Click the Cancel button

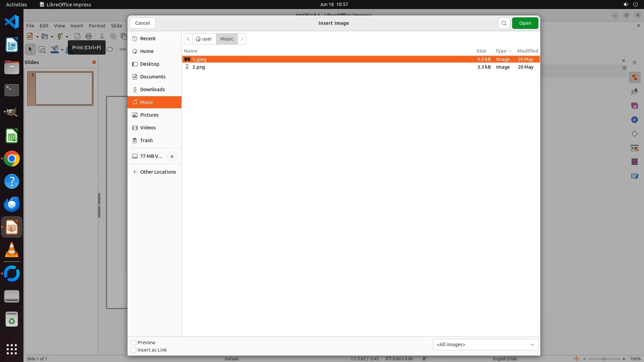coord(142,23)
